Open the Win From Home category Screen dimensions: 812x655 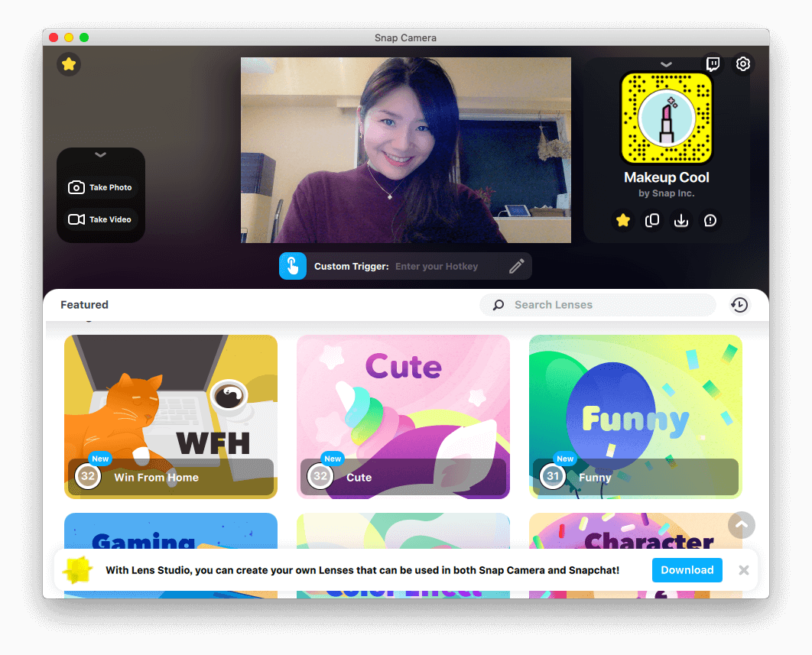(171, 417)
